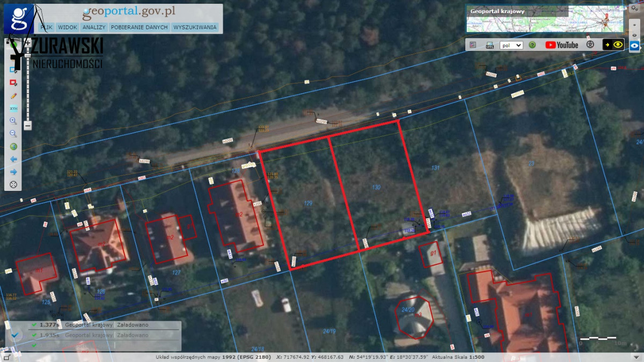644x362 pixels.
Task: Select the red rectangle selection tool
Action: click(x=13, y=83)
